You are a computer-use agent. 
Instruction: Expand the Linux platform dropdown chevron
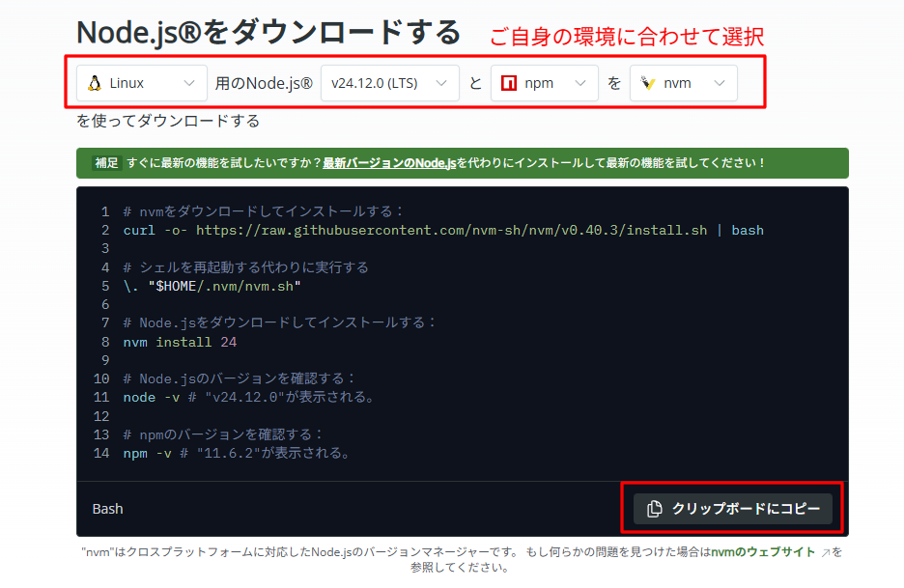pyautogui.click(x=189, y=83)
